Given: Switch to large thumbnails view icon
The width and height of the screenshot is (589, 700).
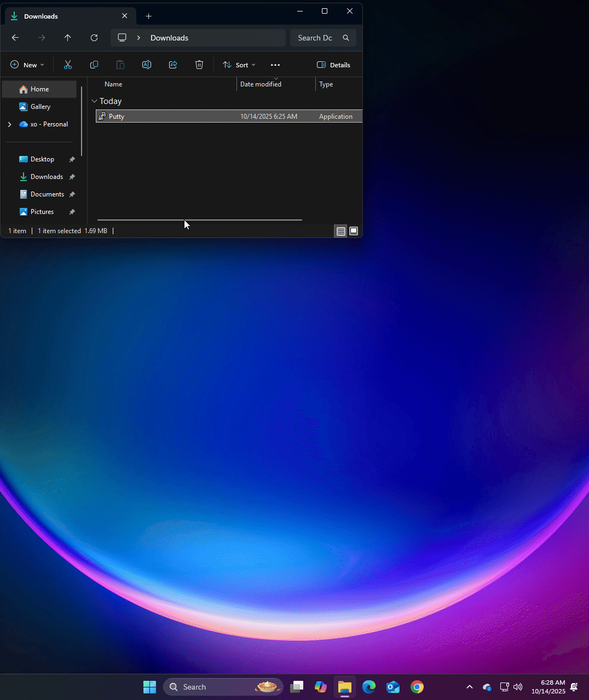Looking at the screenshot, I should coord(354,231).
